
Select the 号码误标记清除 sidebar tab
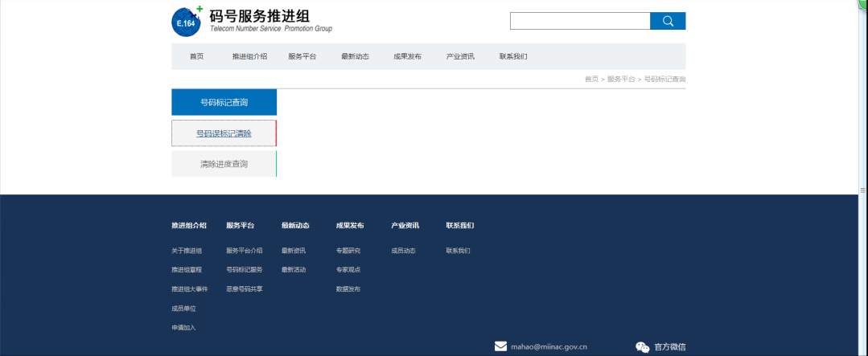coord(224,133)
